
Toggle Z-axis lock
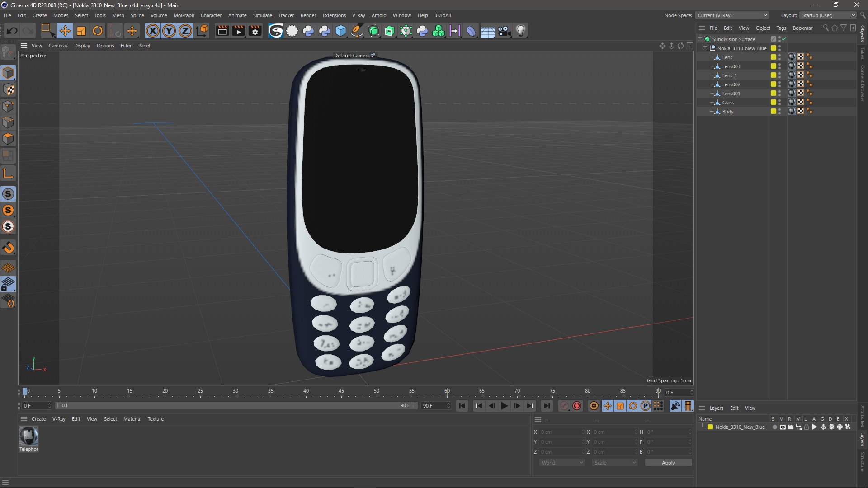[x=185, y=31]
